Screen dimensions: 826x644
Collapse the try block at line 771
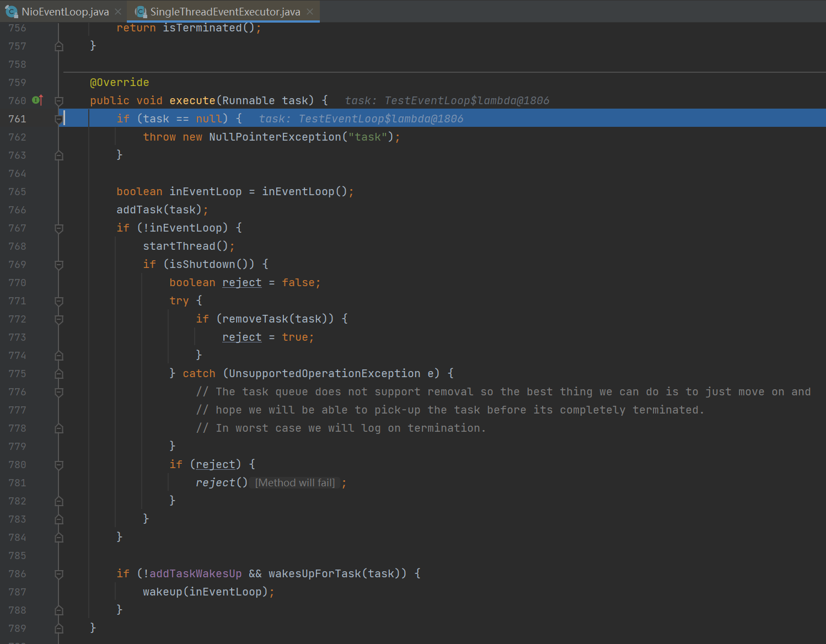pos(59,301)
